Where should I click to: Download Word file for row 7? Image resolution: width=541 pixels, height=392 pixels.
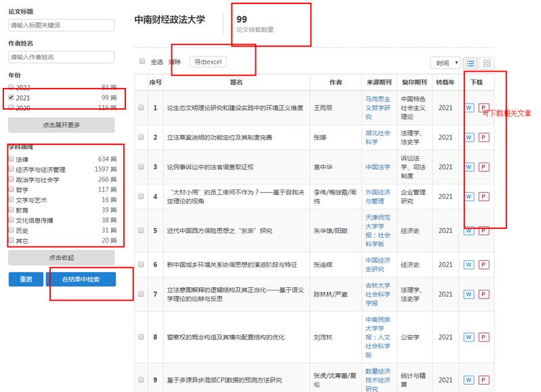click(x=469, y=294)
